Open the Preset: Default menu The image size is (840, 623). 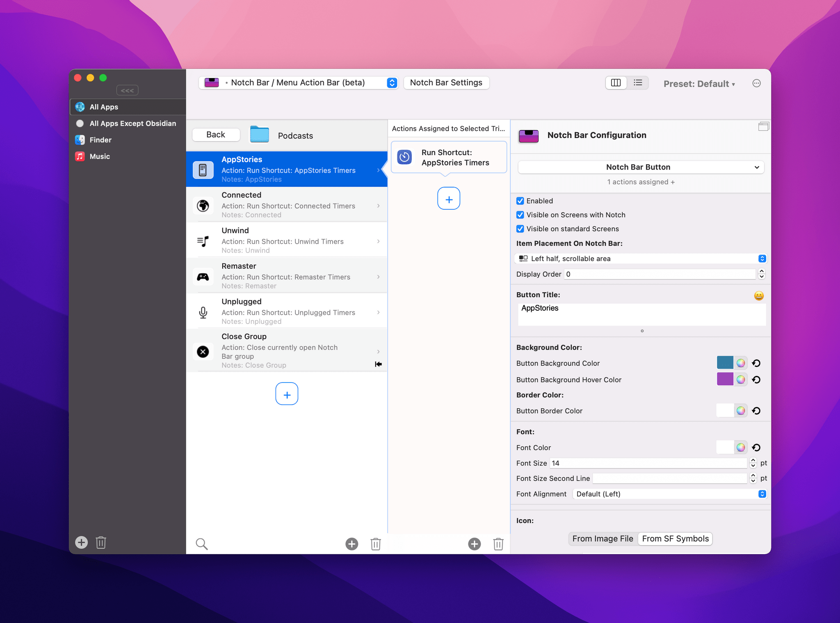[699, 84]
